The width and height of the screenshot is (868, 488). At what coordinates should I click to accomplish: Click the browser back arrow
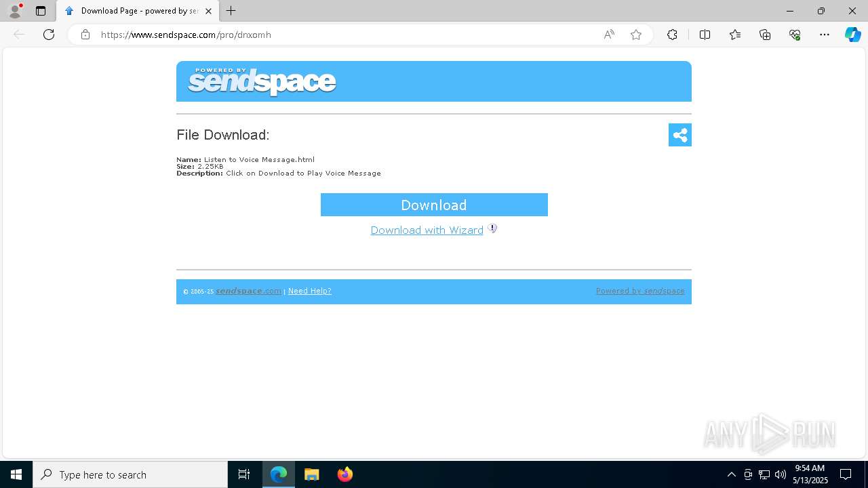click(19, 35)
